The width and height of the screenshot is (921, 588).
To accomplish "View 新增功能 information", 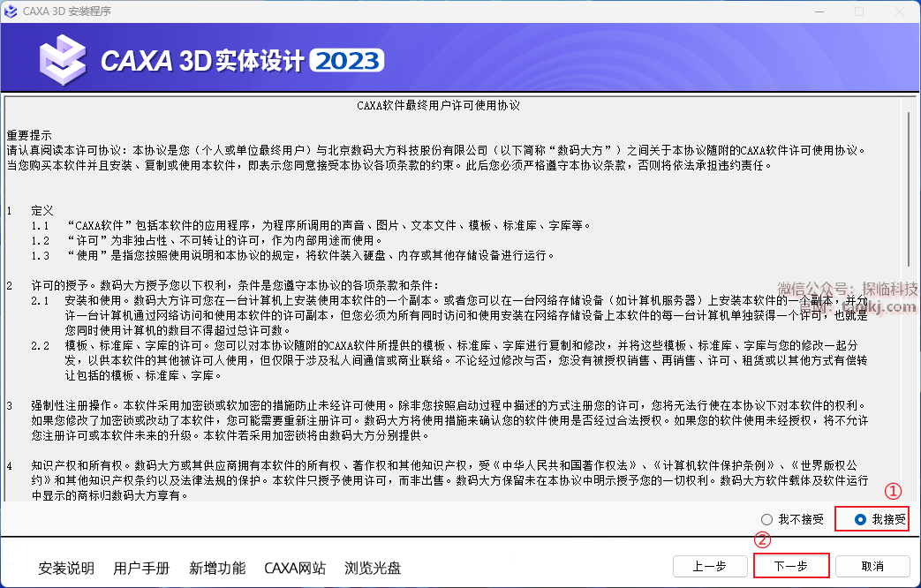I will click(x=217, y=568).
